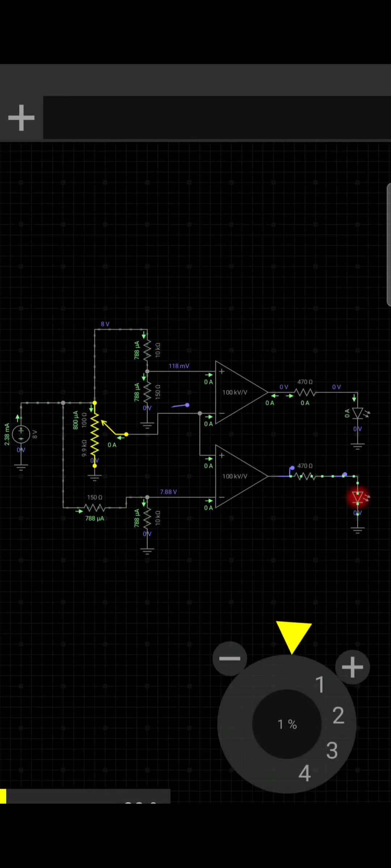
Task: Select the upper 470 Ω resistor
Action: tap(305, 392)
